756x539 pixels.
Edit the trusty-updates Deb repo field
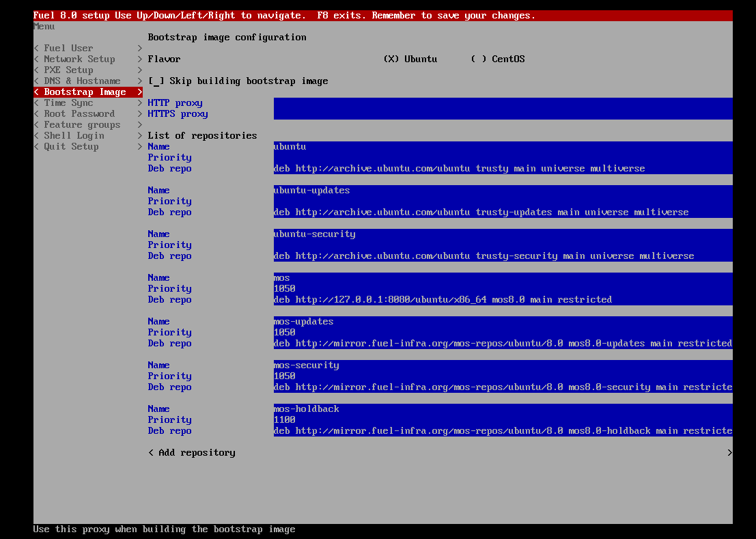[x=503, y=212]
